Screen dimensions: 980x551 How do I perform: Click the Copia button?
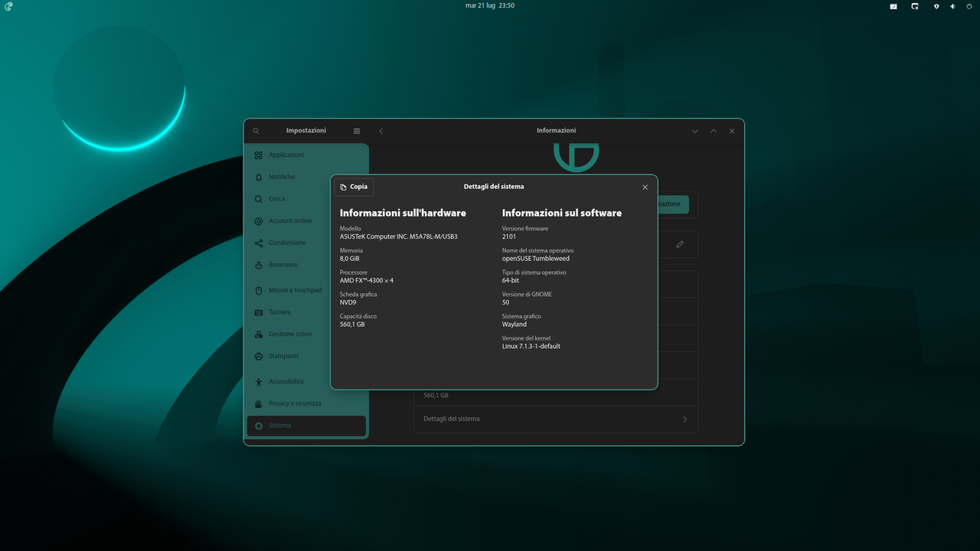354,187
